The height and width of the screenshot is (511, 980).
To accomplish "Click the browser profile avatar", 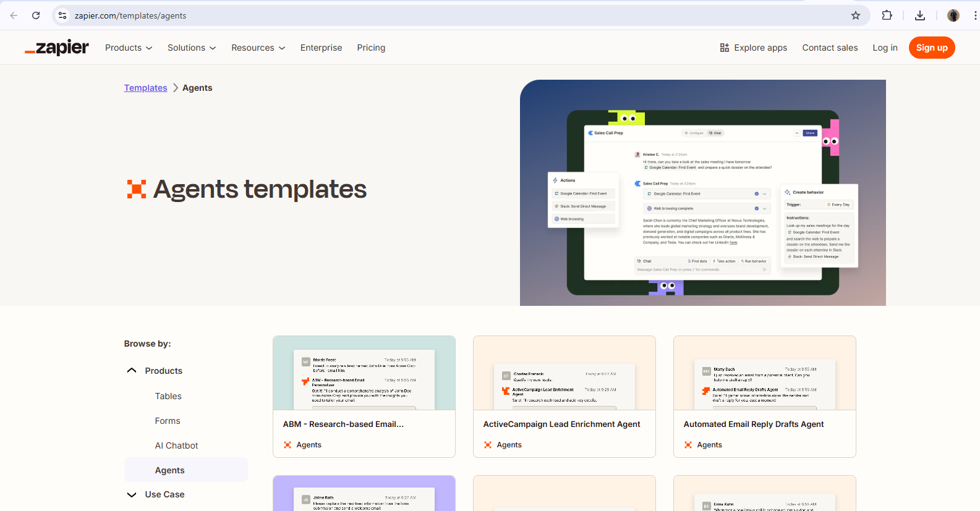I will tap(953, 15).
